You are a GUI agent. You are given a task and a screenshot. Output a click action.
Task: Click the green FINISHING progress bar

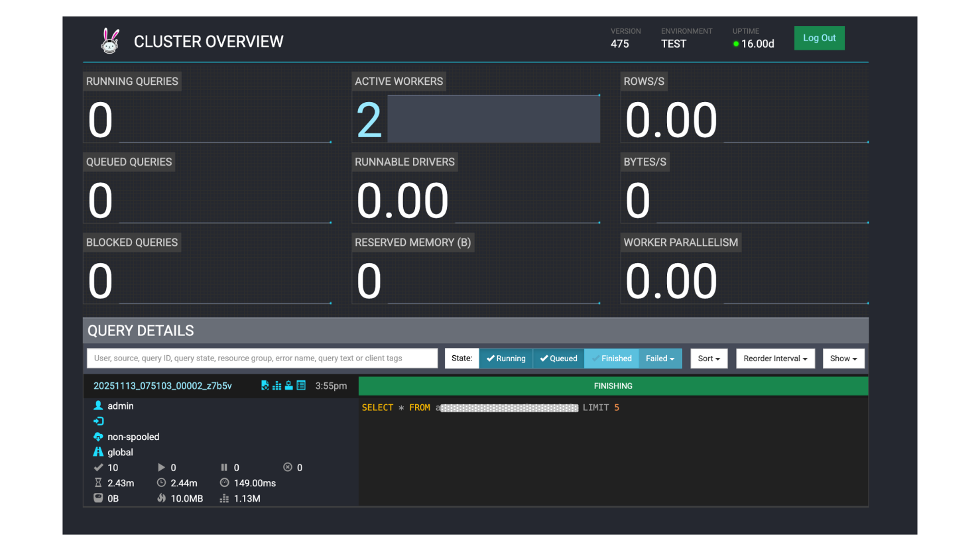[613, 386]
